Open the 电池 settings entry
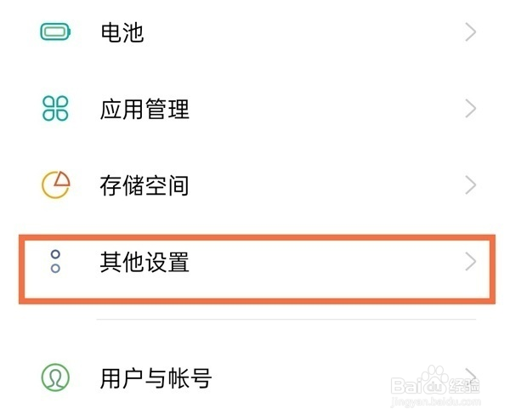Image resolution: width=510 pixels, height=420 pixels. 122,33
